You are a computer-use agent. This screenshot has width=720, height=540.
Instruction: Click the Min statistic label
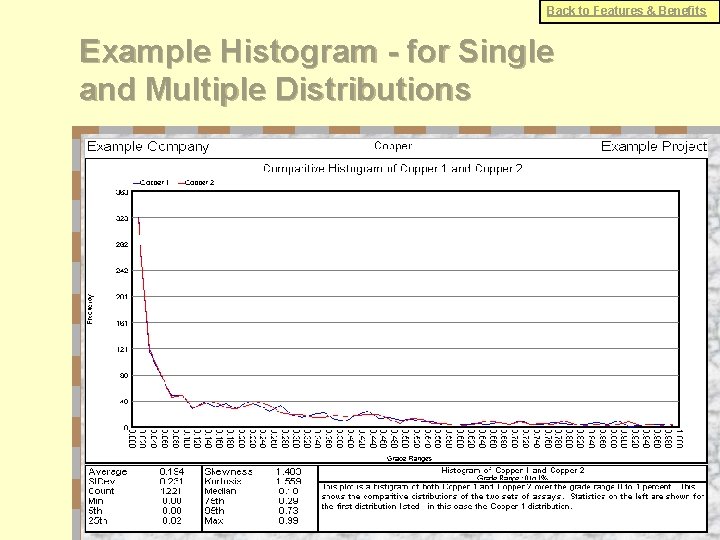click(96, 501)
